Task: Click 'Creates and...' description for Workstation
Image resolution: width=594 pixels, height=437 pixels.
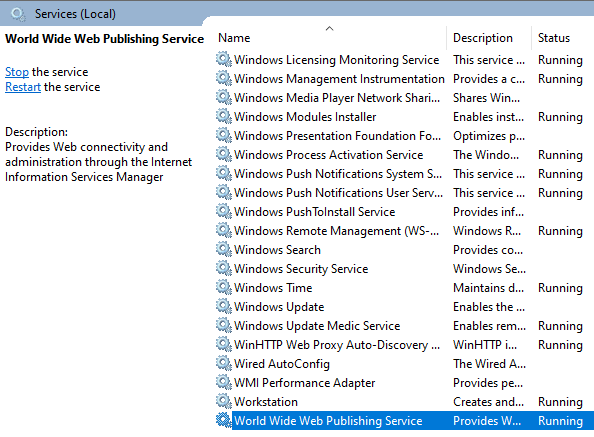Action: coord(488,402)
